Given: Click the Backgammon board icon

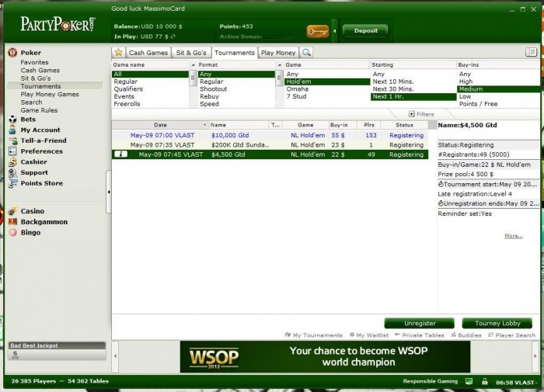Looking at the screenshot, I should (x=13, y=221).
